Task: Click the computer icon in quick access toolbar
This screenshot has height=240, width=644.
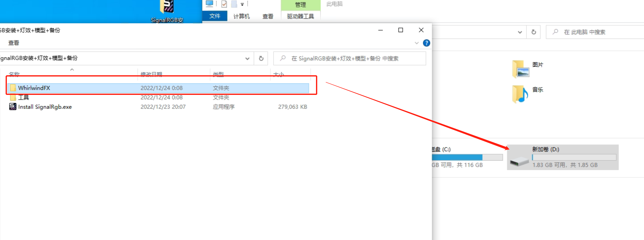Action: 209,4
